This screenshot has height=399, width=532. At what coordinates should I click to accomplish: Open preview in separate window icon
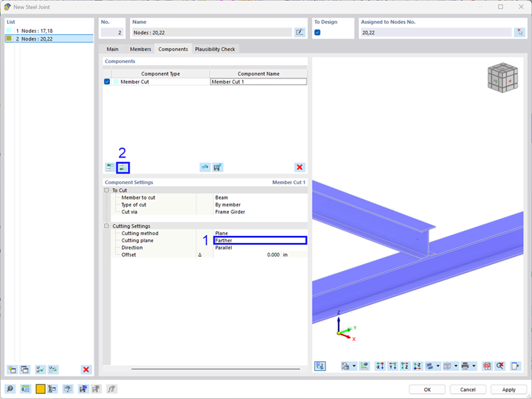coord(515,366)
